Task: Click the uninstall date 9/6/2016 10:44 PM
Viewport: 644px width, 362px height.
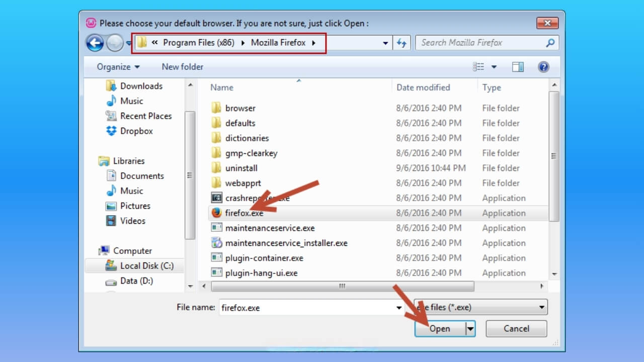Action: 431,168
